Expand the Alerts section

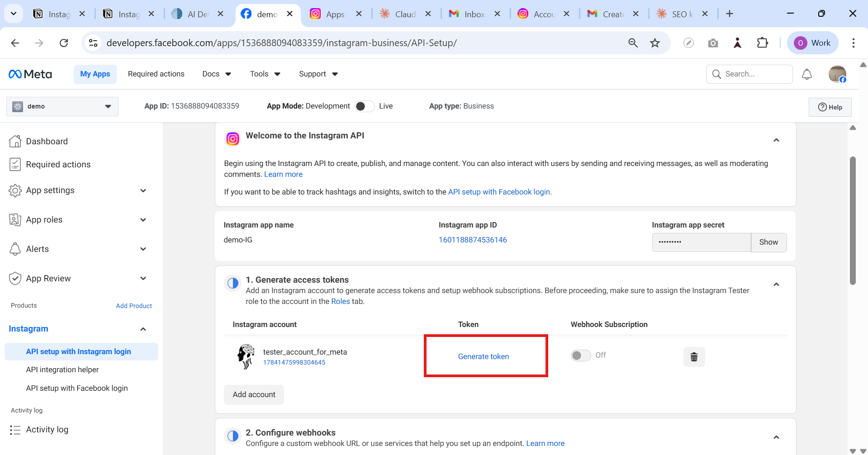coord(143,249)
